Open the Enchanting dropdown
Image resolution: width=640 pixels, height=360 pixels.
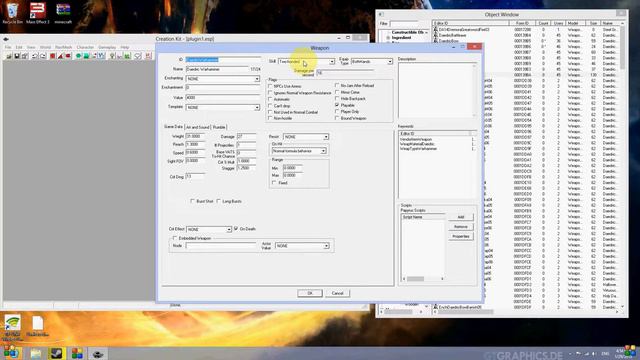click(222, 78)
